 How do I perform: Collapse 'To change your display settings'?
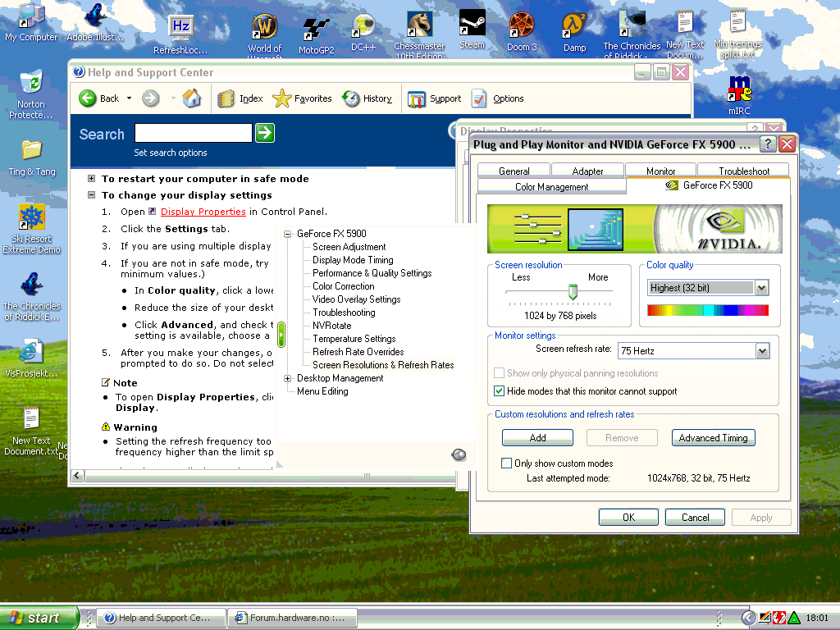pyautogui.click(x=92, y=195)
